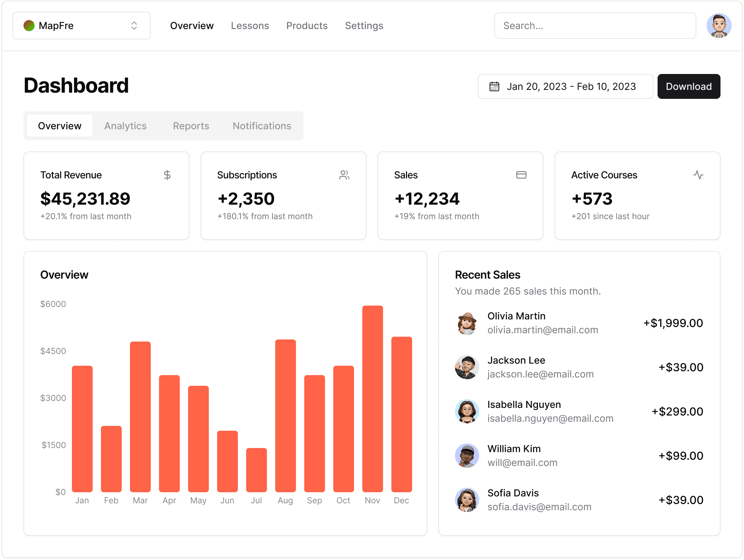Click the dollar sign icon in Total Revenue
The image size is (744, 560).
point(167,175)
